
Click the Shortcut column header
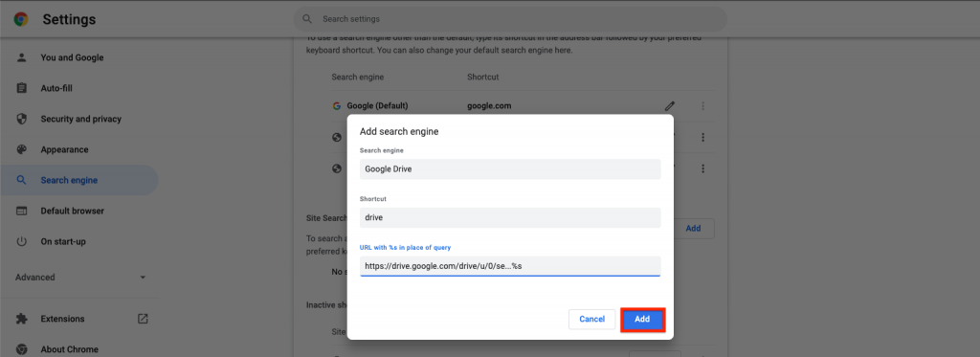482,77
